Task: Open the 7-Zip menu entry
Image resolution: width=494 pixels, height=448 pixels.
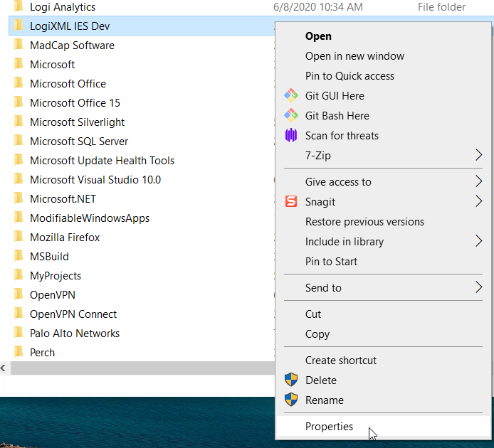Action: pyautogui.click(x=384, y=156)
